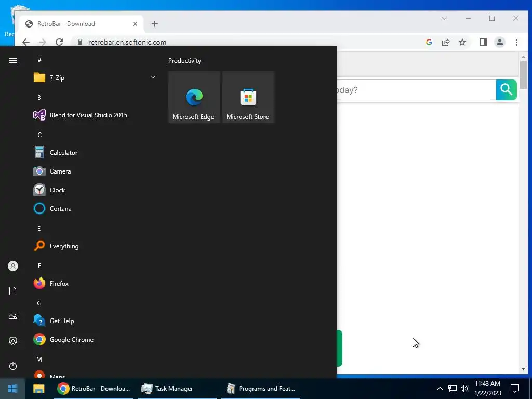
Task: Bookmark this page with the star icon
Action: click(x=462, y=42)
